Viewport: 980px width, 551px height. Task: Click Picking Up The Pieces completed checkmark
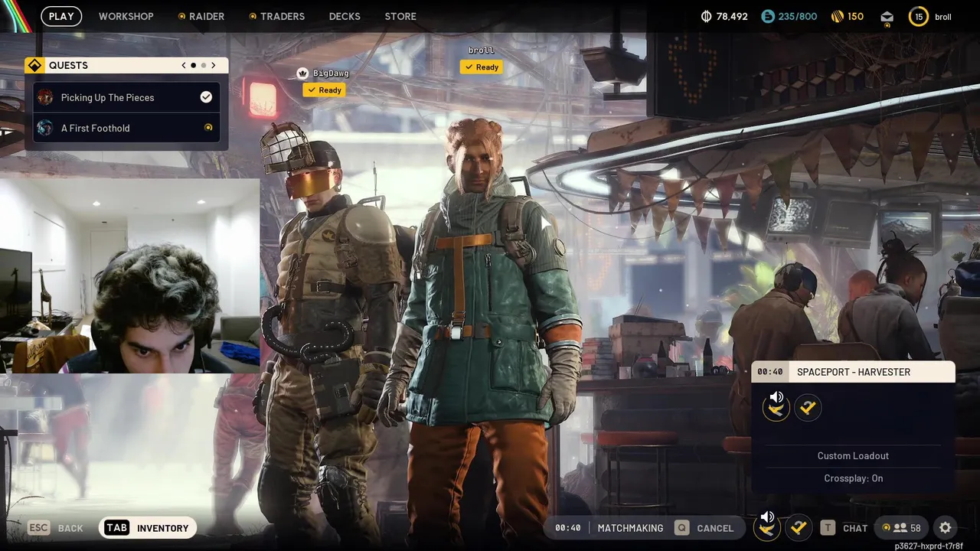pyautogui.click(x=206, y=97)
